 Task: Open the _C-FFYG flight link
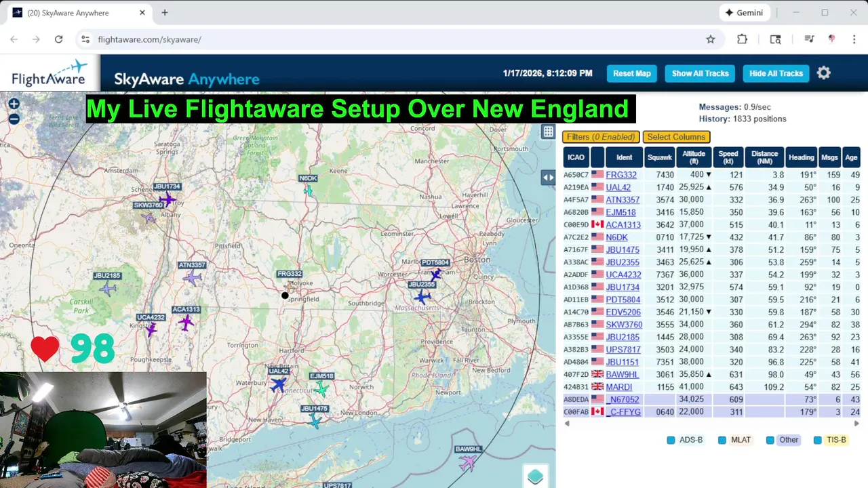(x=623, y=412)
